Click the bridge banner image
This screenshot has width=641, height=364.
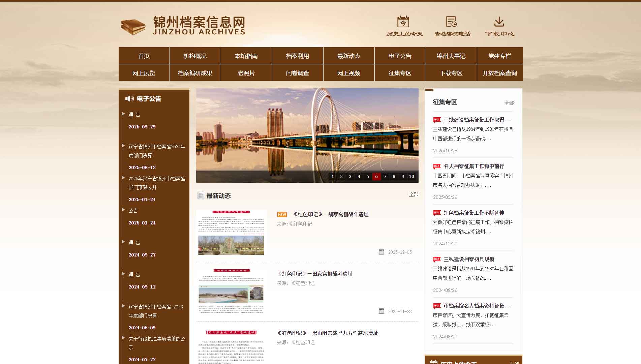click(x=307, y=135)
